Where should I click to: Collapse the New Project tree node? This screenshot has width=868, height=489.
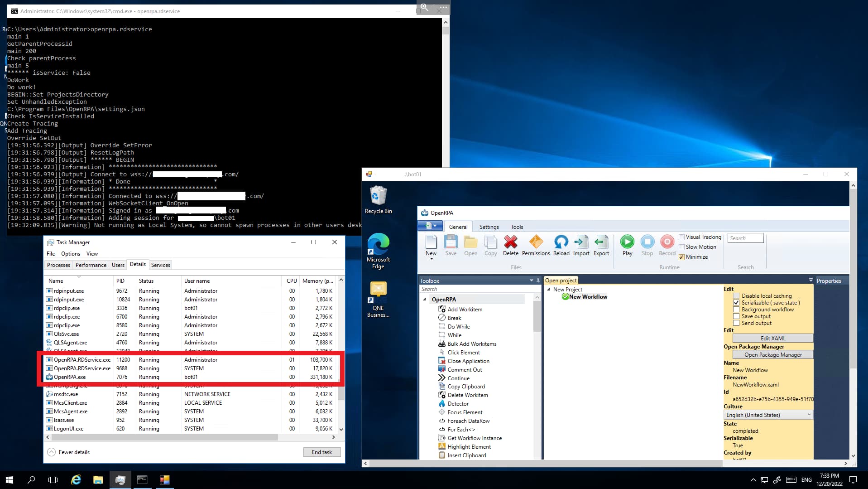tap(549, 290)
